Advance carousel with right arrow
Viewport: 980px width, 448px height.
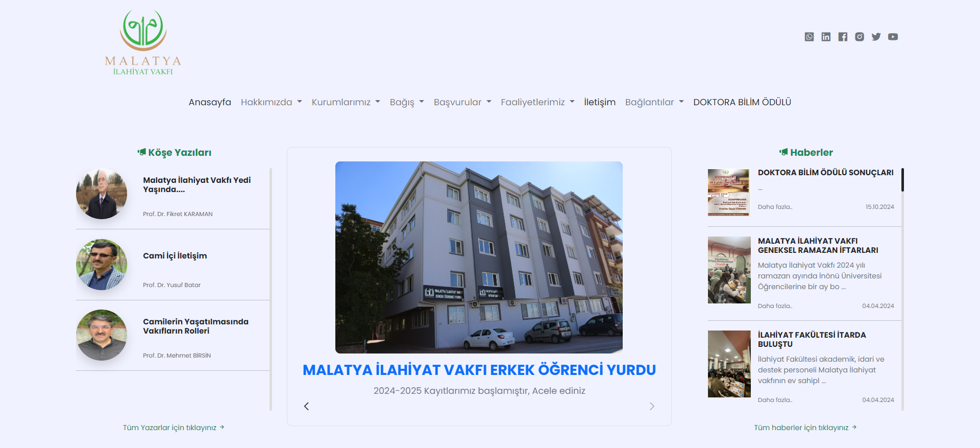[652, 406]
